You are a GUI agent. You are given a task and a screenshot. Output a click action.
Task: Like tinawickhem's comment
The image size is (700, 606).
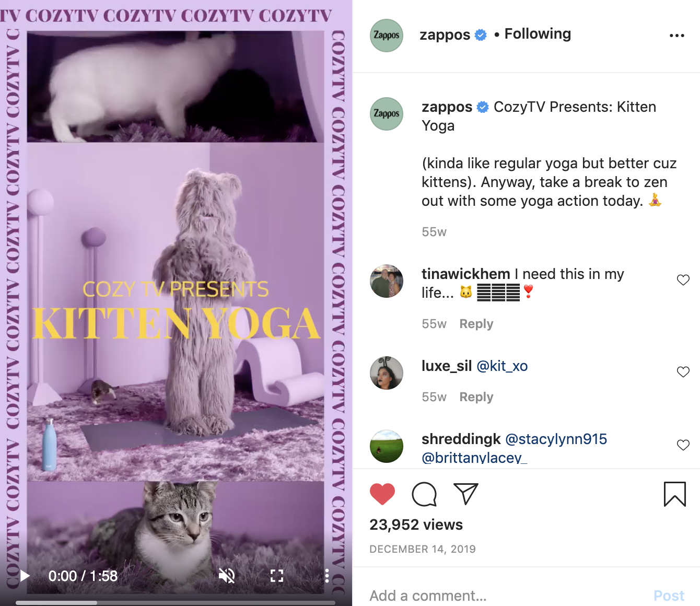point(683,280)
